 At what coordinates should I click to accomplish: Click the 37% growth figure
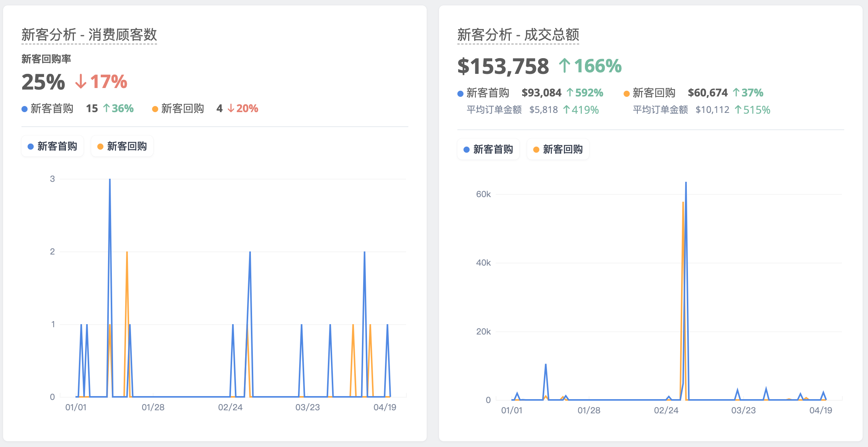(748, 93)
